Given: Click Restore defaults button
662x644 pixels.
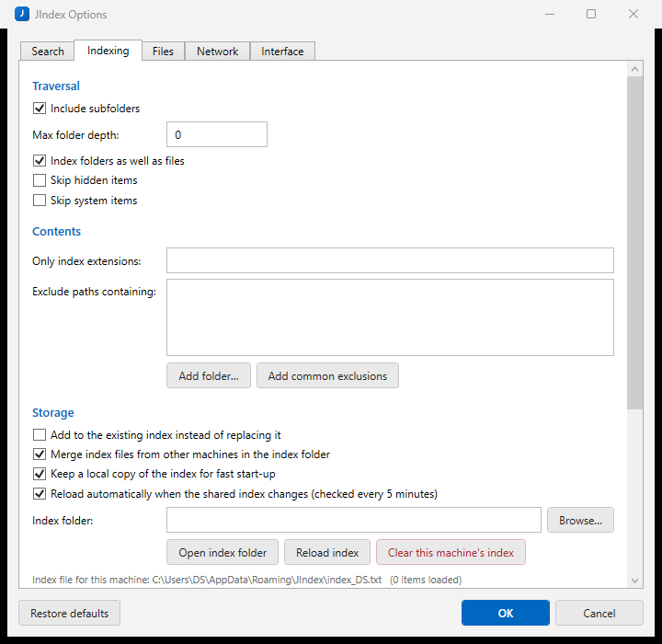Looking at the screenshot, I should tap(69, 613).
